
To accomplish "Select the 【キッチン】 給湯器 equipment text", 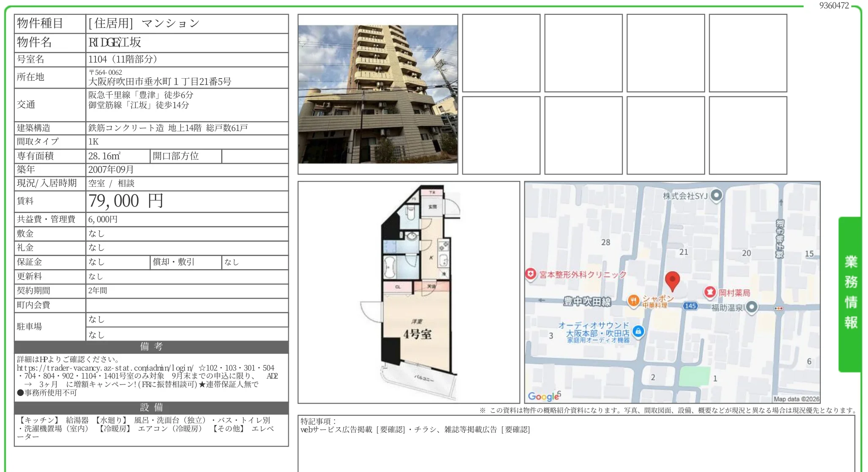I will (53, 420).
